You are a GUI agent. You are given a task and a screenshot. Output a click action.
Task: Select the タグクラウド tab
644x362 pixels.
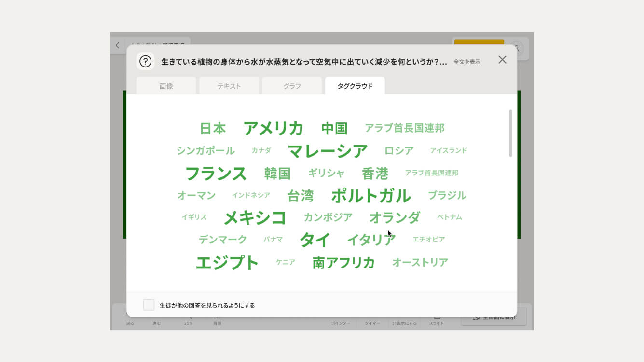pyautogui.click(x=355, y=86)
